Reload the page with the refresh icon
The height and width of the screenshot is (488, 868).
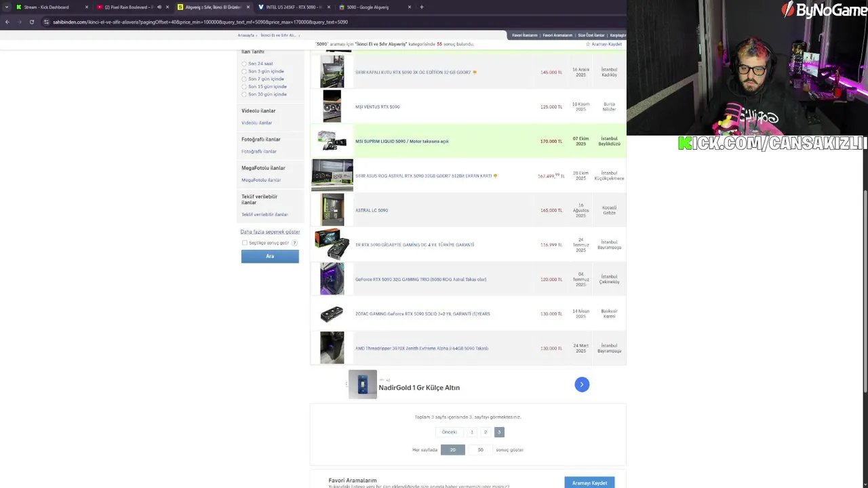pos(31,22)
